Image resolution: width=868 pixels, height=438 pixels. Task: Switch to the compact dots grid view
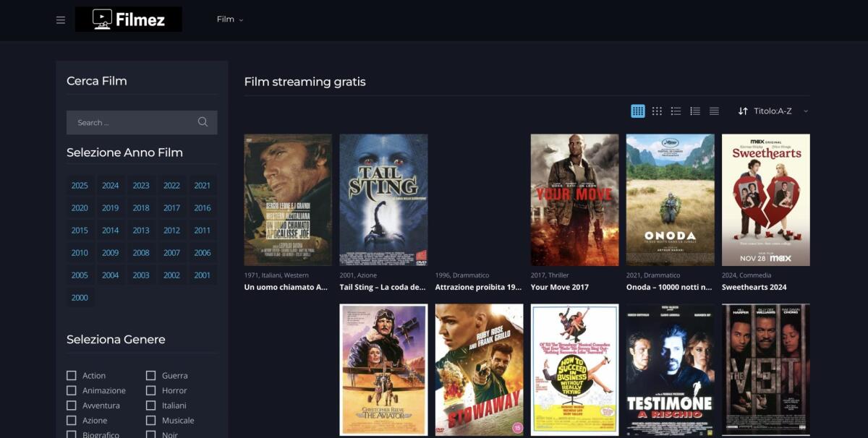657,111
